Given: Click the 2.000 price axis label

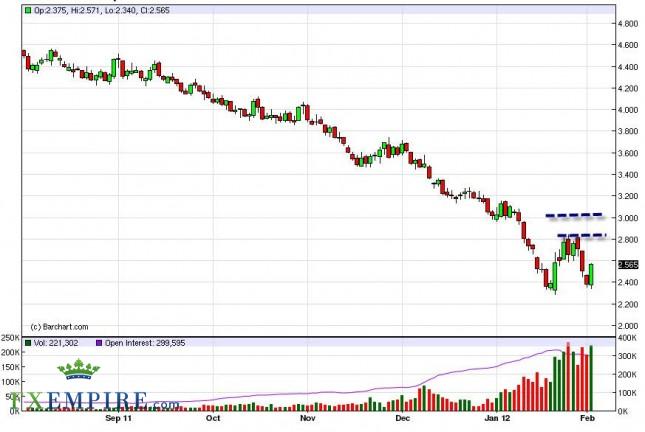Looking at the screenshot, I should click(x=628, y=325).
